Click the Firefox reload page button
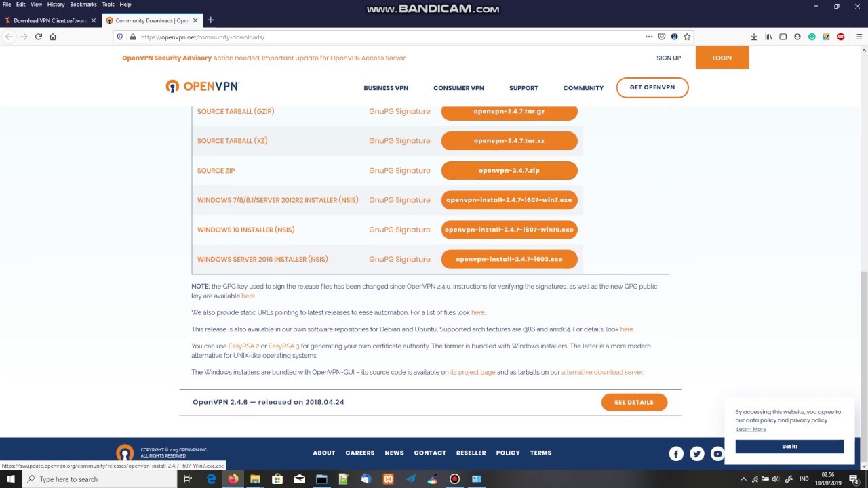Screen dimensions: 868x488 [x=38, y=37]
